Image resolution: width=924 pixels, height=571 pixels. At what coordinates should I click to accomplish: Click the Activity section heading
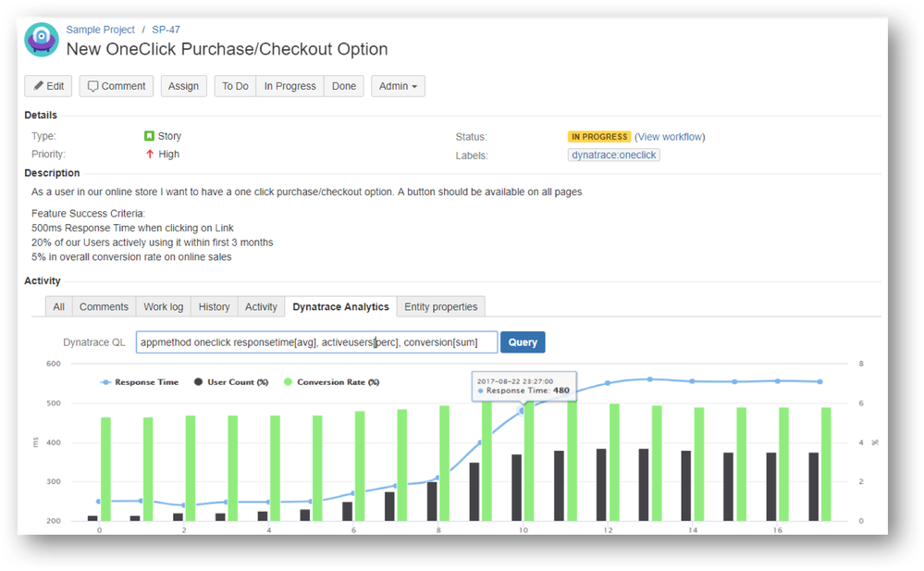click(43, 280)
